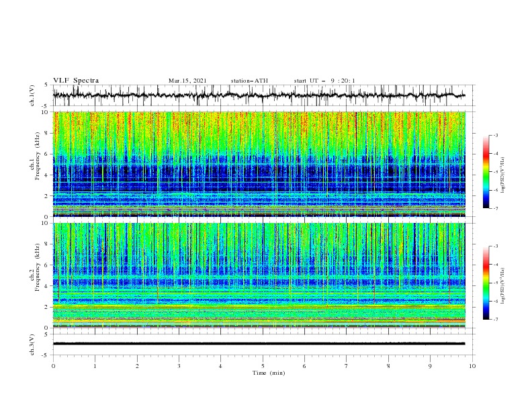Select the "start UT = 9 :20: 1" text
The width and height of the screenshot is (532, 411).
tap(324, 81)
